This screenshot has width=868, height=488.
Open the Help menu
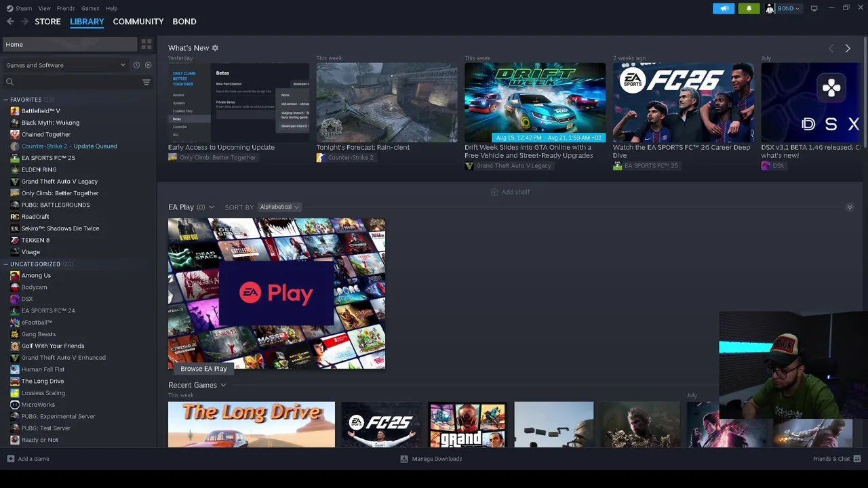(111, 8)
